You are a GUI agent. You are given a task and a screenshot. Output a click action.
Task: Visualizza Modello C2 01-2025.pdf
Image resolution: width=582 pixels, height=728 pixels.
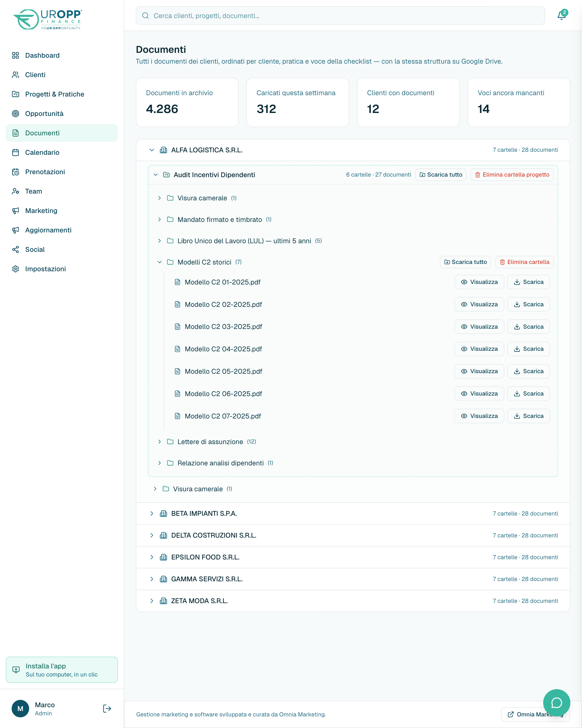point(479,282)
